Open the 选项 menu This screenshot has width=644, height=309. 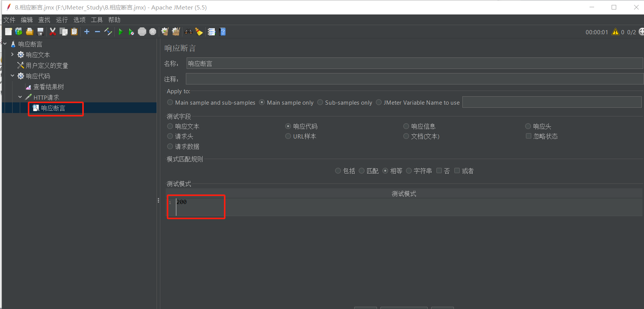tap(79, 20)
